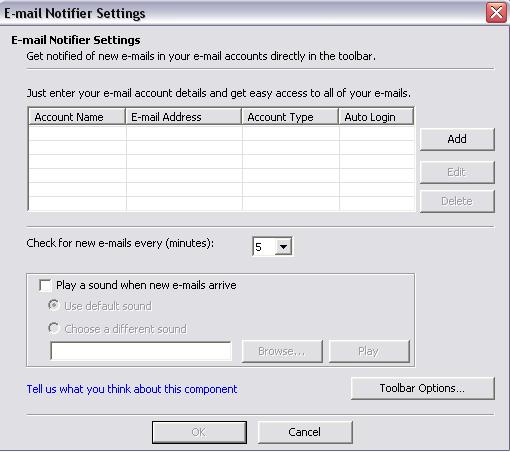Enable Play a sound when new e-mails arrive
The width and height of the screenshot is (510, 452).
click(x=45, y=285)
